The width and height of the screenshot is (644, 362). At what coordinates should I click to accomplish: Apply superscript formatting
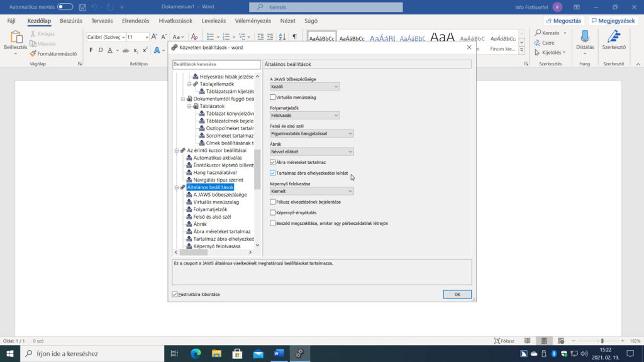click(145, 50)
